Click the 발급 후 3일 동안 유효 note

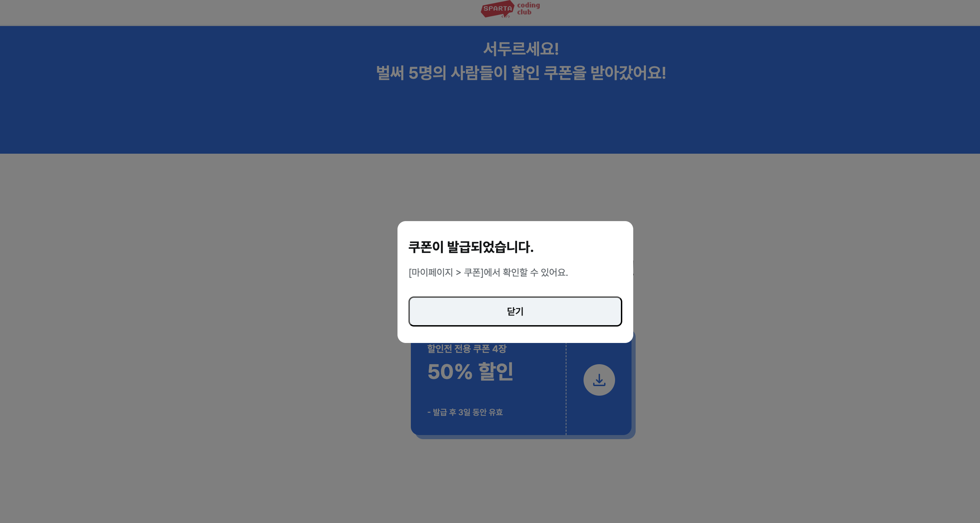[x=465, y=412]
